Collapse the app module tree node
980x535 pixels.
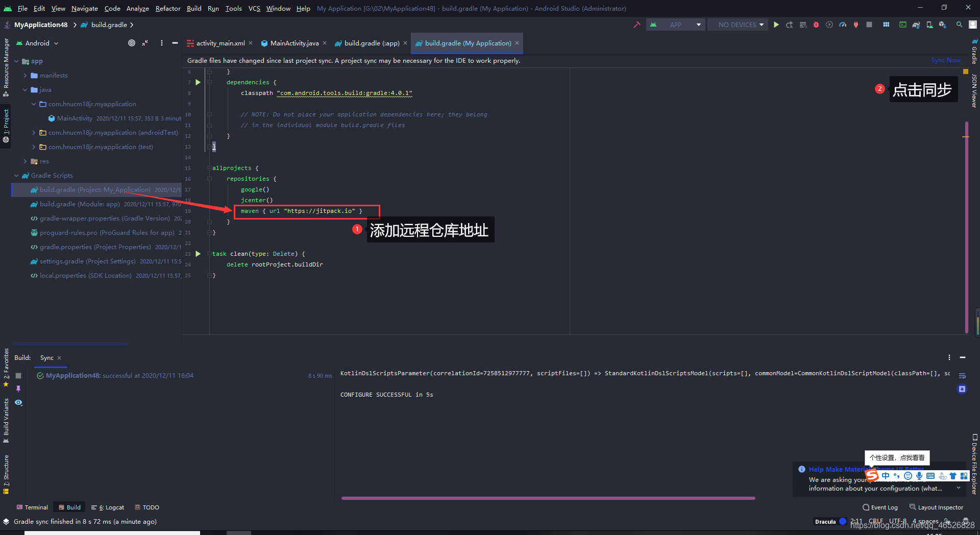(17, 61)
